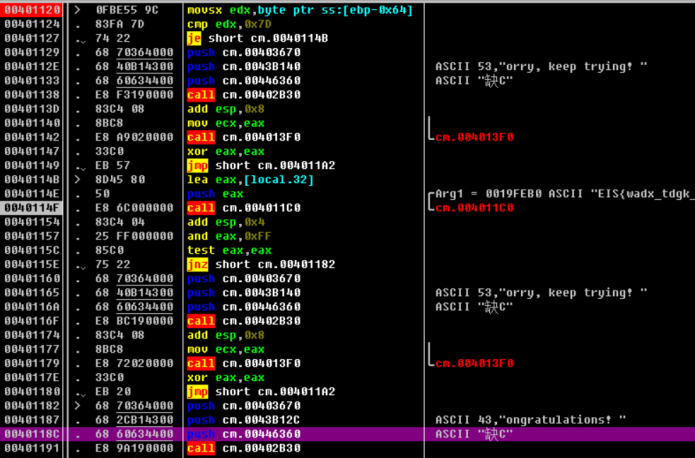Select hex bytes E8 6C000000 at row 0040114F

[134, 208]
